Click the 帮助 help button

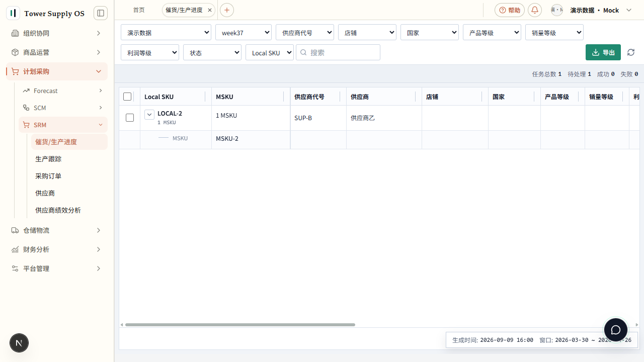click(x=510, y=10)
